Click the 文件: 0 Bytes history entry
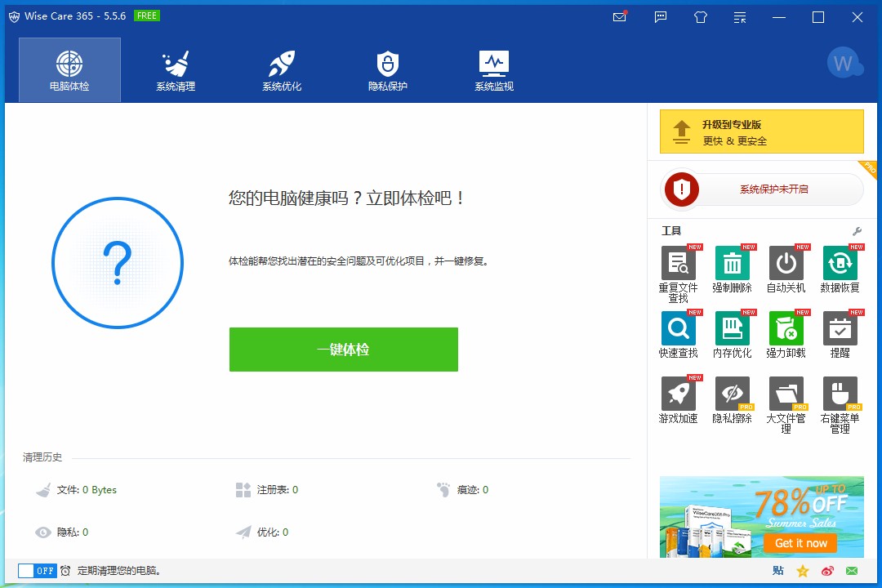The image size is (882, 588). click(x=76, y=490)
